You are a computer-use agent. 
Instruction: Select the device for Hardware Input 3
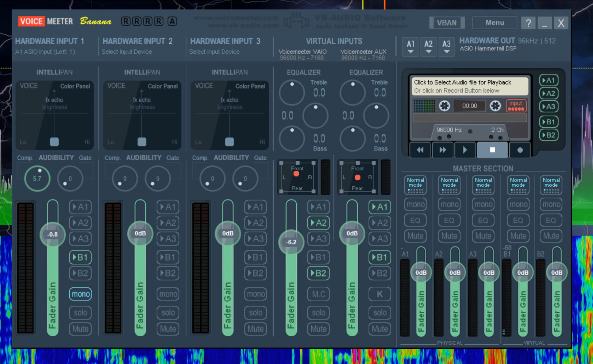coord(214,52)
